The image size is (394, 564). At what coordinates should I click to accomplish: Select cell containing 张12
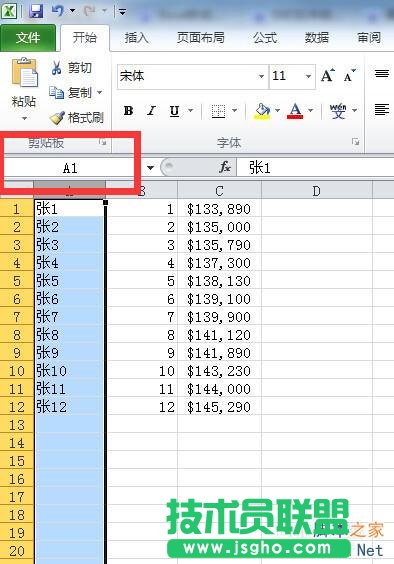70,407
